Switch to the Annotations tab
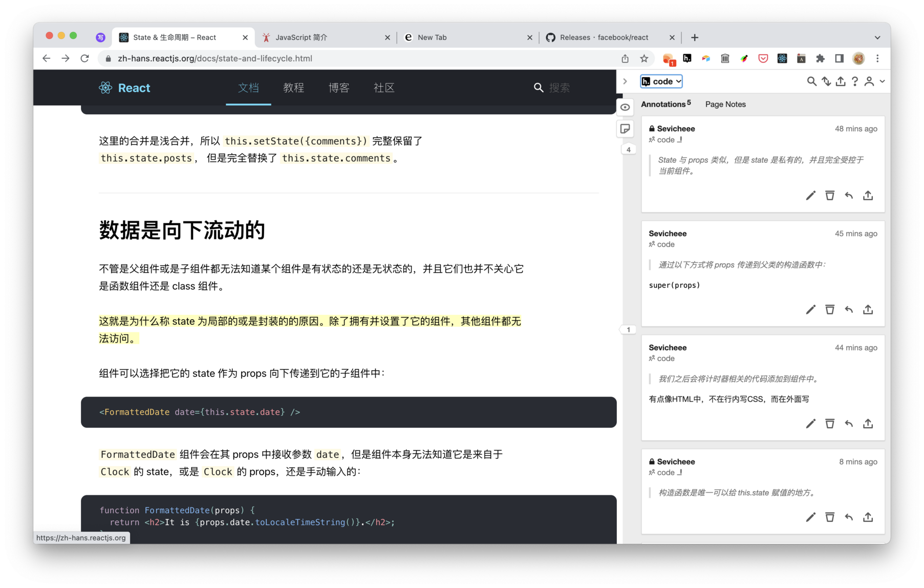Viewport: 924px width, 588px height. (x=665, y=104)
